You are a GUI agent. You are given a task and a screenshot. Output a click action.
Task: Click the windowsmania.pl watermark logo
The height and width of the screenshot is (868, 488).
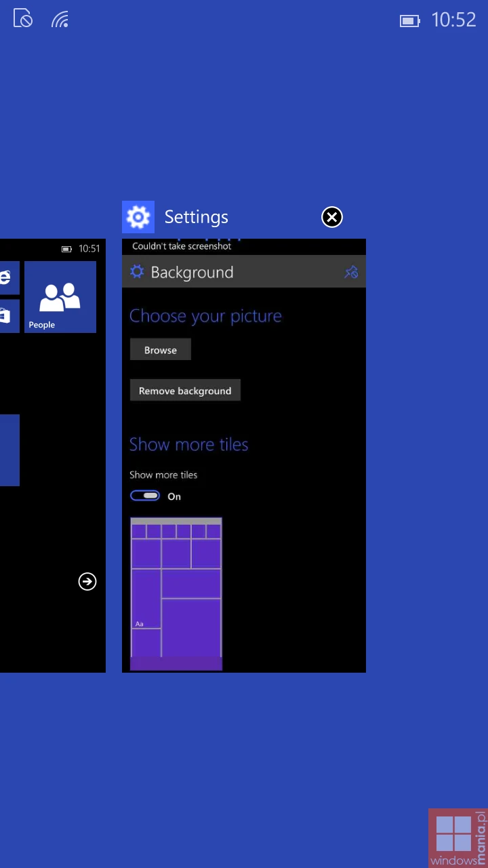pos(457,838)
